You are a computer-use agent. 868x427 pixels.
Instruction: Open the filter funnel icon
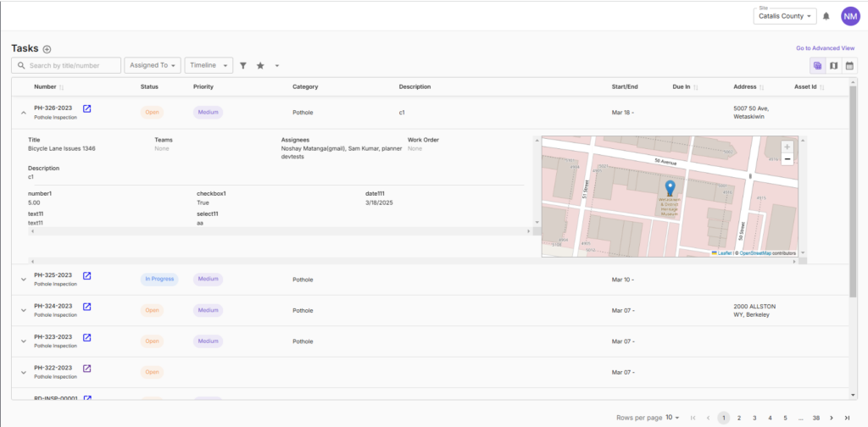[243, 65]
